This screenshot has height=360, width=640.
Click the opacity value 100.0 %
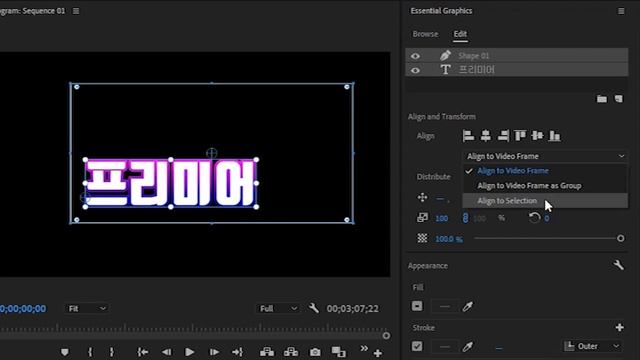(449, 239)
